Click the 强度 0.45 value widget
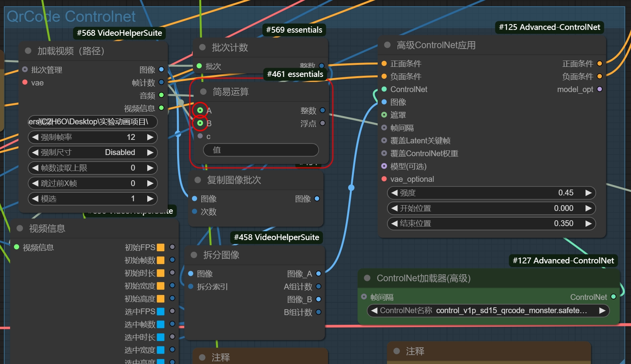The width and height of the screenshot is (631, 364). pos(491,193)
